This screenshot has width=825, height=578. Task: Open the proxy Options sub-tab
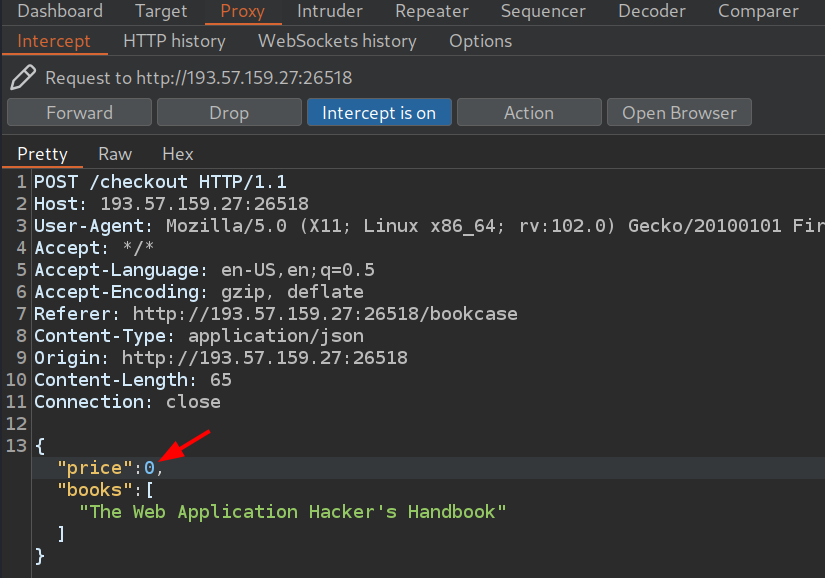tap(480, 41)
